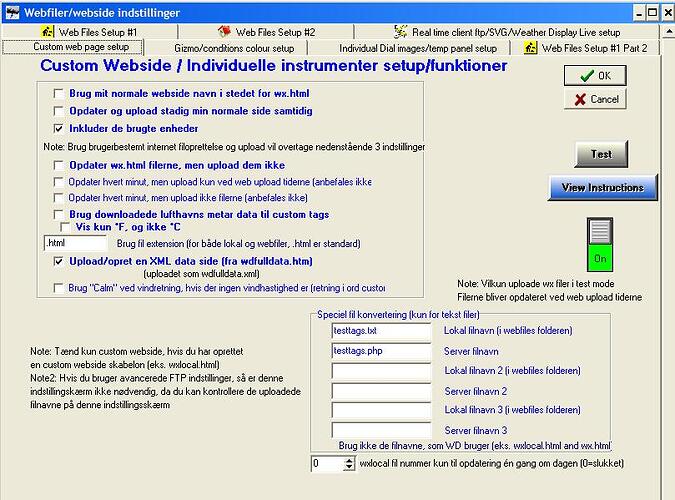The height and width of the screenshot is (500, 675).
Task: Switch to Real time client ftp/SVG tab
Action: point(507,32)
